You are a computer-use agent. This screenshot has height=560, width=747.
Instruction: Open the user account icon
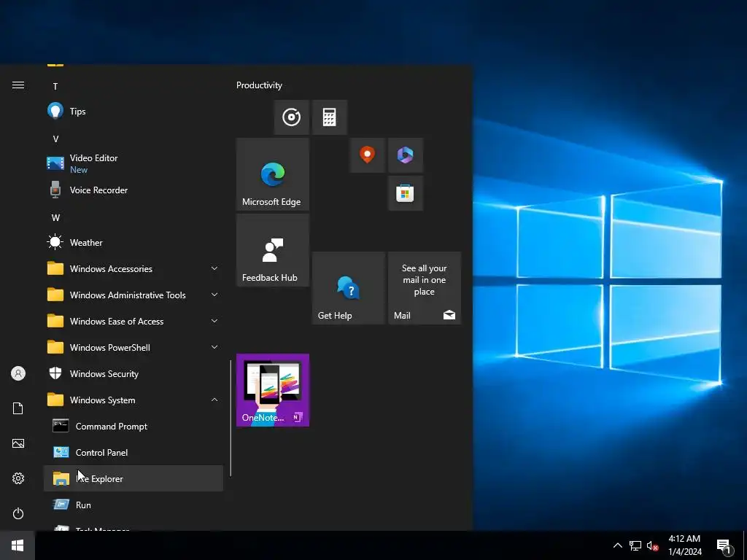coord(18,373)
